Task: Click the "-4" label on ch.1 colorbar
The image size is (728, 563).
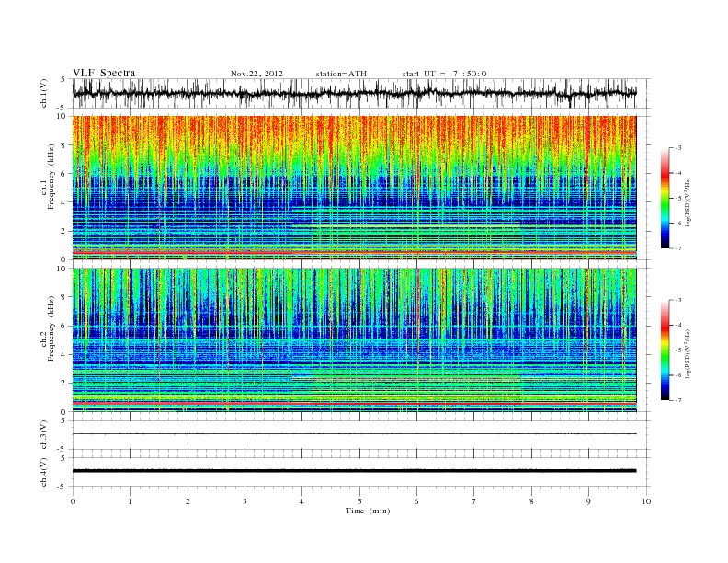Action: pos(678,173)
